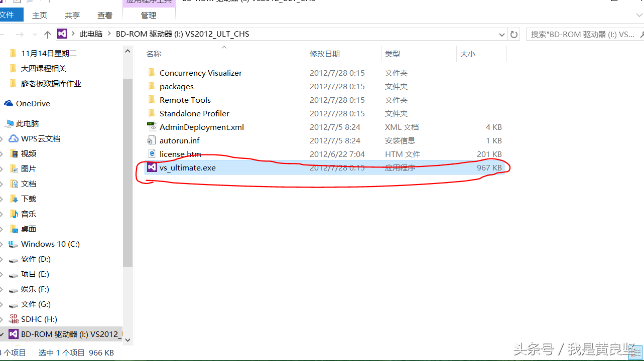Refresh the current folder view
644x361 pixels.
[x=513, y=34]
